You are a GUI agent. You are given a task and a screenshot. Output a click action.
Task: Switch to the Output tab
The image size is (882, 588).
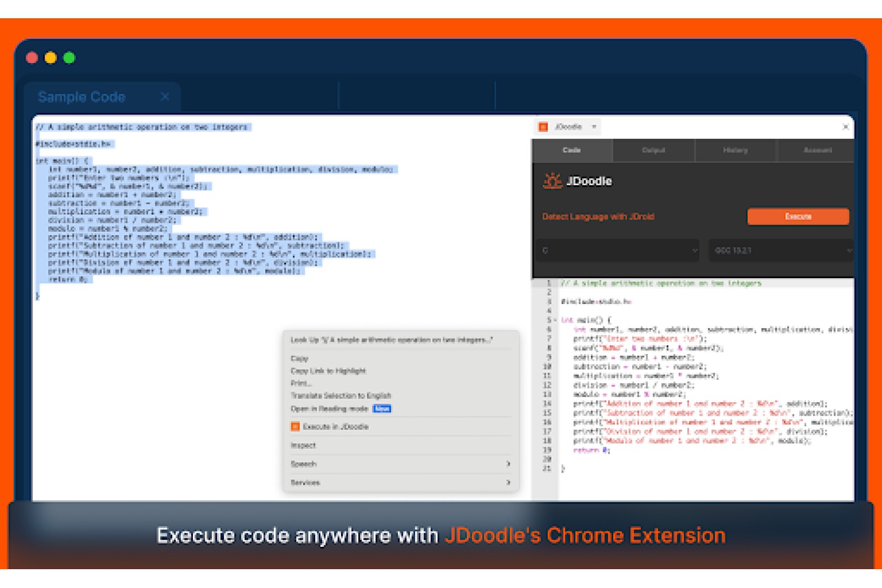pos(653,151)
